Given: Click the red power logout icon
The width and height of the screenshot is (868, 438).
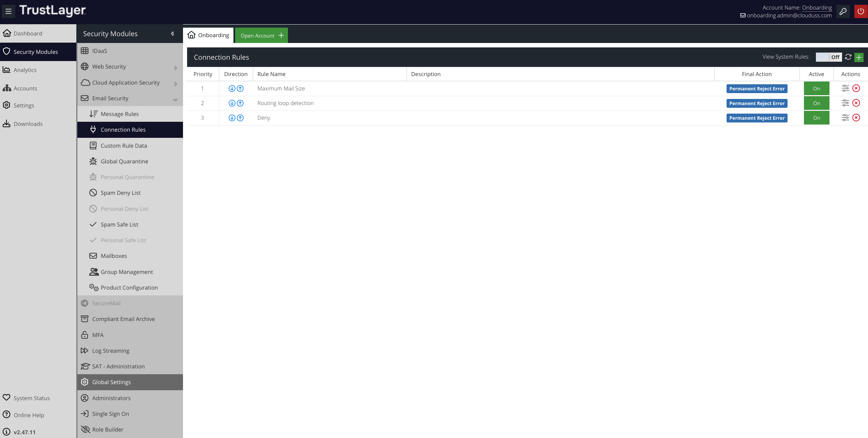Looking at the screenshot, I should (861, 12).
